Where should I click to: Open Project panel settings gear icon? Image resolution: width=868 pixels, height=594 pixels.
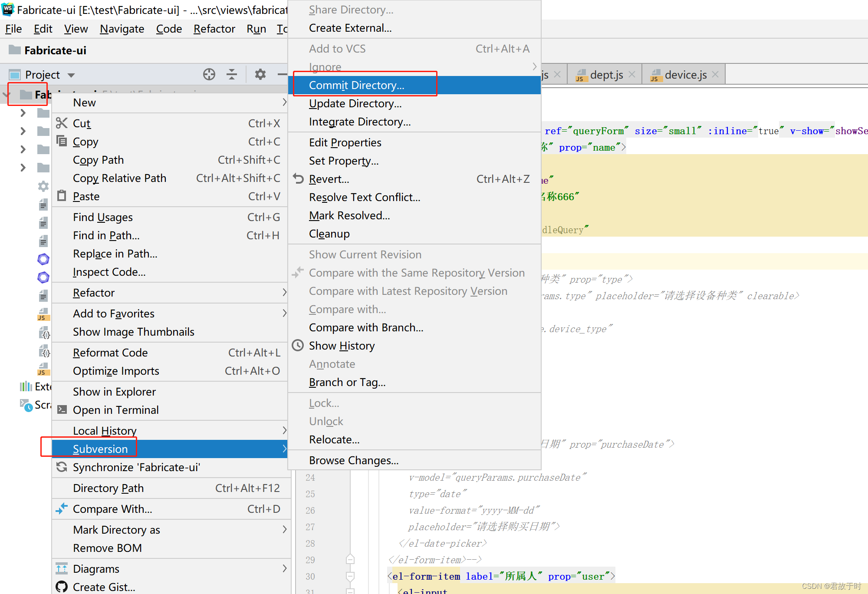[260, 74]
